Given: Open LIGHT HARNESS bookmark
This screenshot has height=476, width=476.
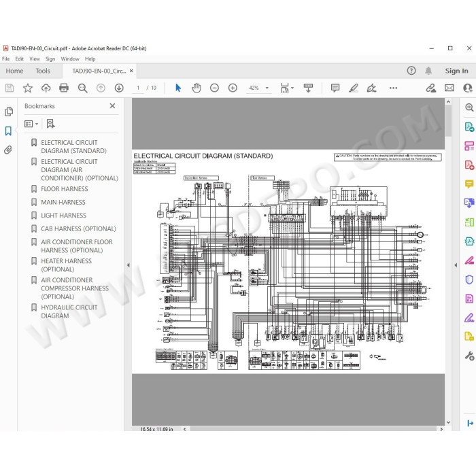Looking at the screenshot, I should pos(63,216).
